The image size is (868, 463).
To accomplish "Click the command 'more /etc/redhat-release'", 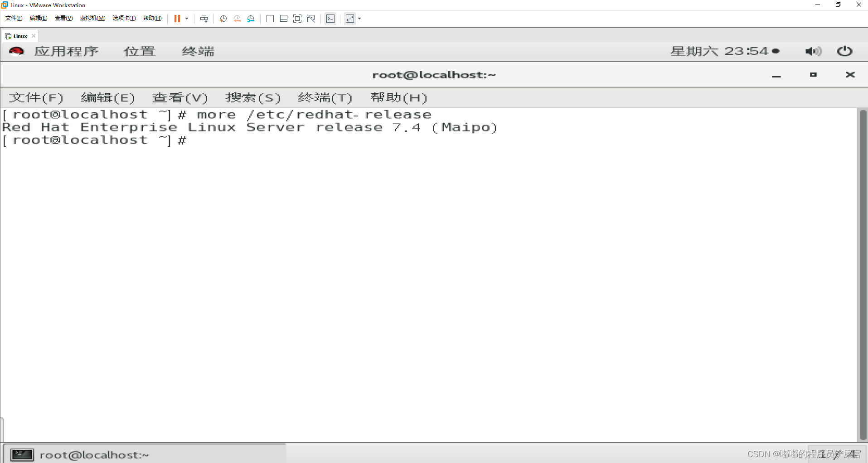I will coord(314,115).
